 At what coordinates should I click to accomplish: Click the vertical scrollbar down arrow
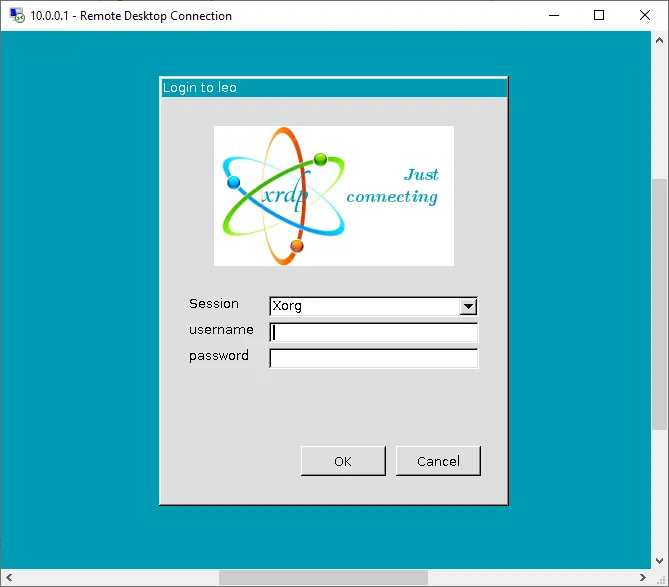[x=660, y=561]
